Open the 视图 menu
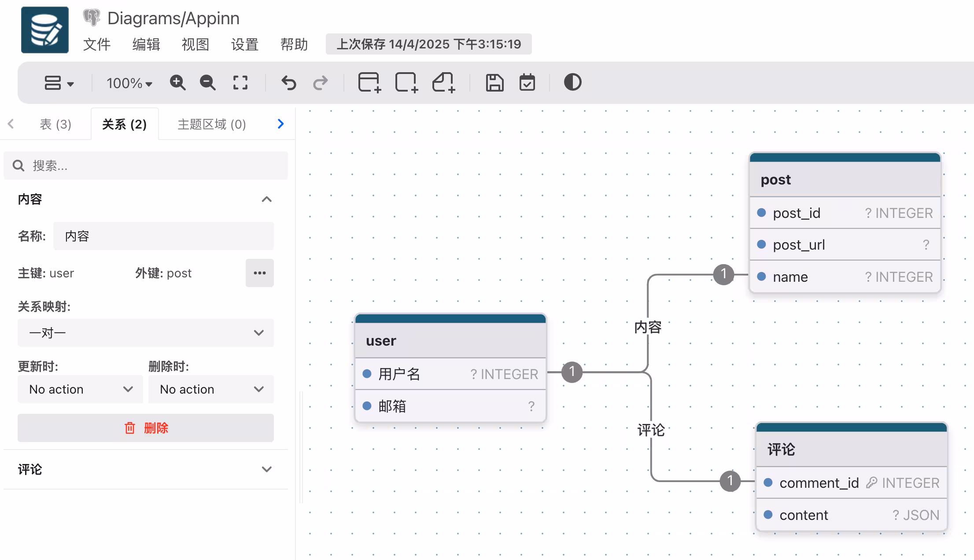974x560 pixels. point(196,44)
